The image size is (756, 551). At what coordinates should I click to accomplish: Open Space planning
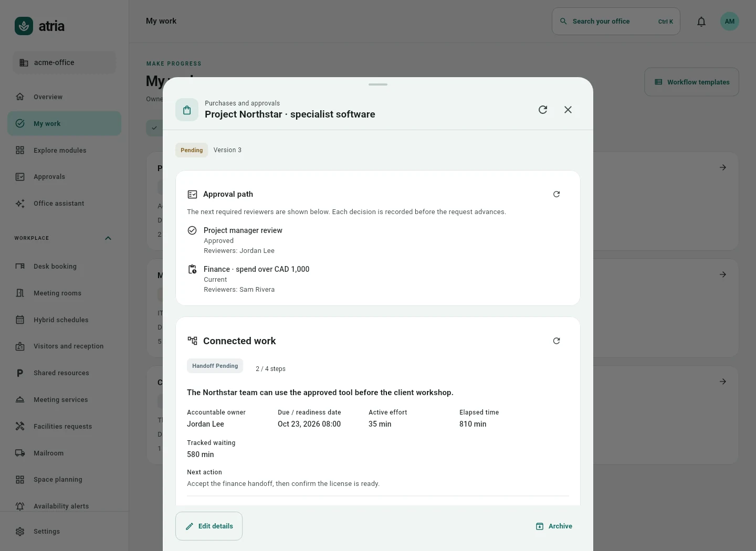[64, 480]
